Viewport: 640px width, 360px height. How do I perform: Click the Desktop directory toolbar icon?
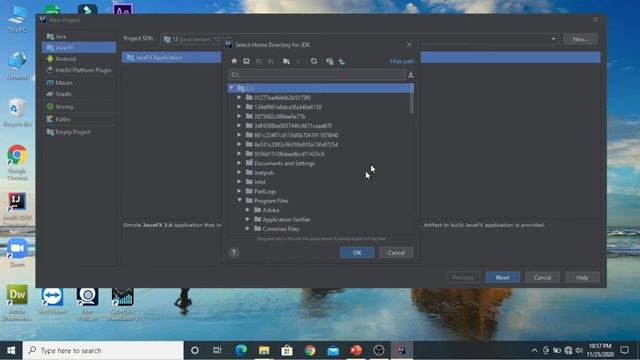click(246, 61)
